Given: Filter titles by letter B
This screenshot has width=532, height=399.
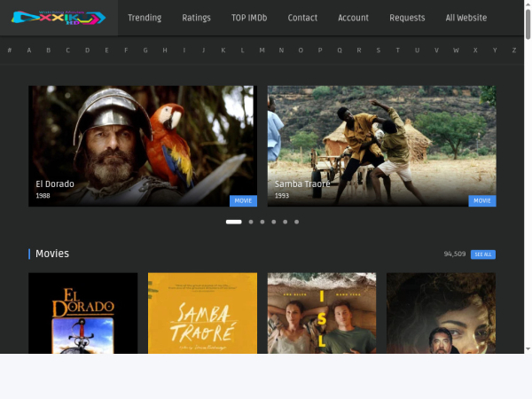Looking at the screenshot, I should 49,51.
